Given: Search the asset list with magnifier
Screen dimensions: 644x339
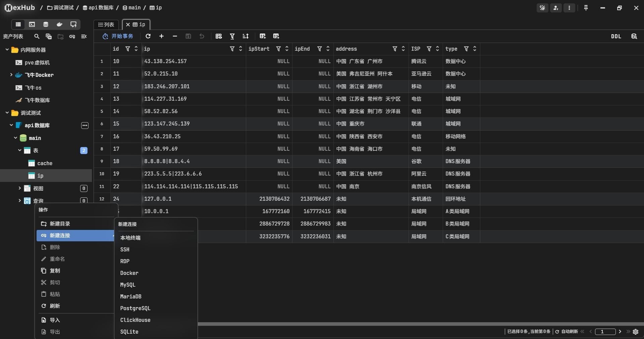Looking at the screenshot, I should [37, 37].
